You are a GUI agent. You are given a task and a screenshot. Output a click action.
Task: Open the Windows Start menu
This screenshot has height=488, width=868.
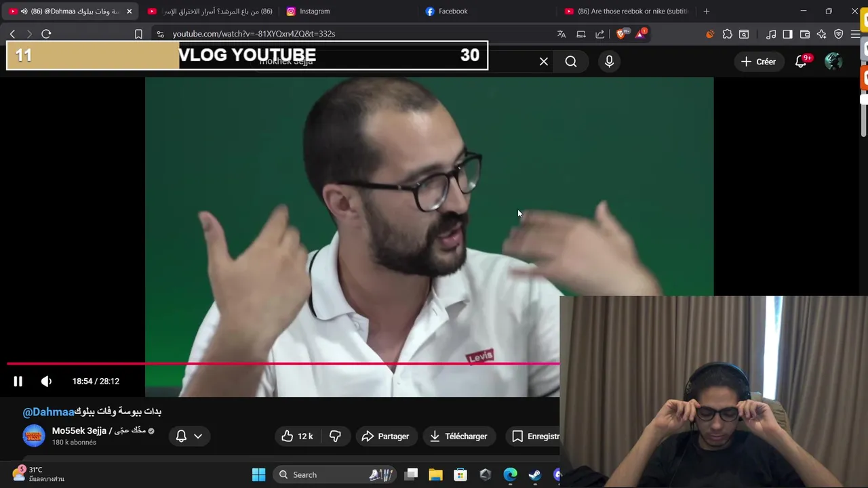tap(258, 475)
